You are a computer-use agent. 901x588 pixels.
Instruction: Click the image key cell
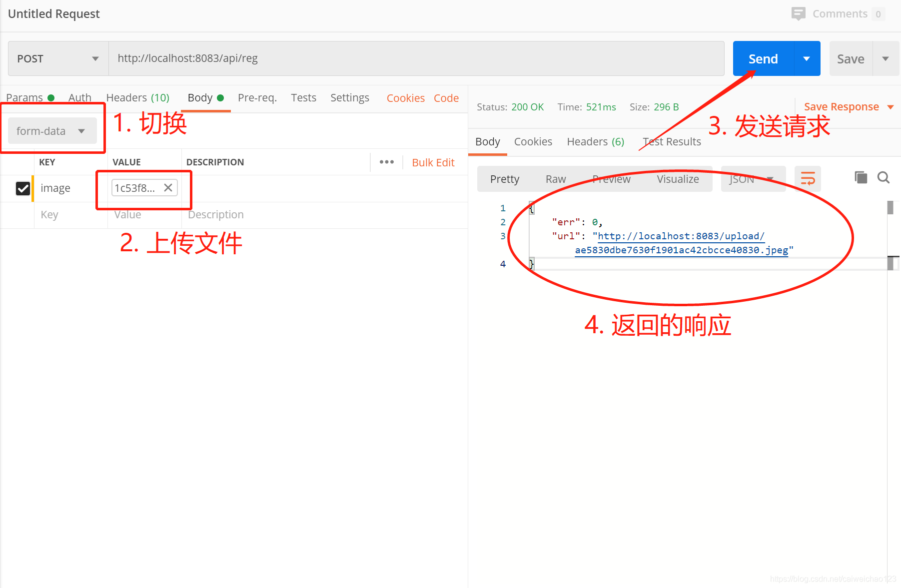pyautogui.click(x=70, y=188)
